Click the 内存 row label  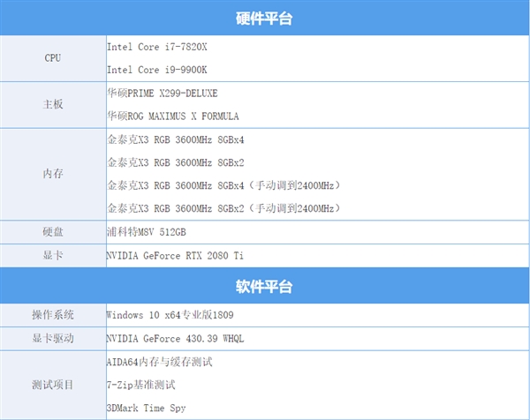pos(53,174)
